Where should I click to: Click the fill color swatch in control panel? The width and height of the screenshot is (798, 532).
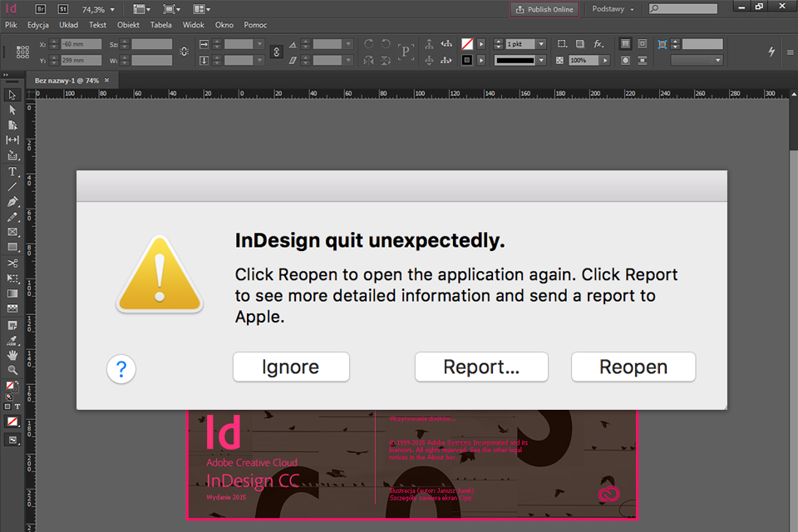[466, 44]
